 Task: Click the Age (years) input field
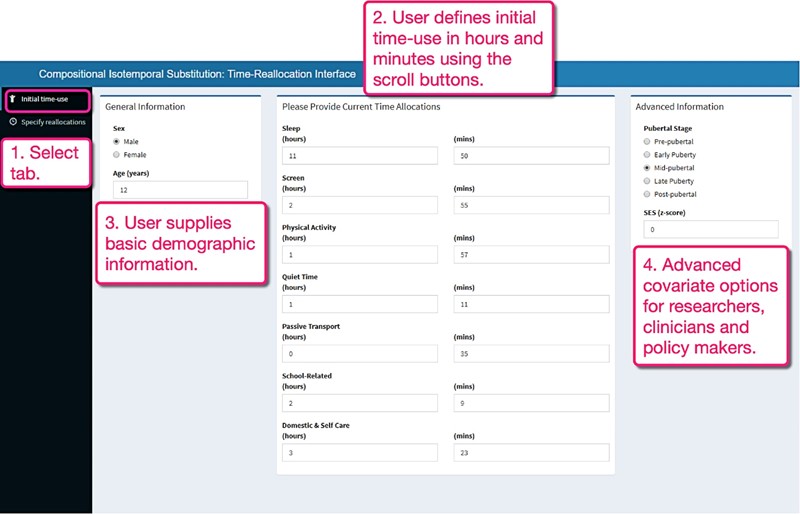coord(180,190)
